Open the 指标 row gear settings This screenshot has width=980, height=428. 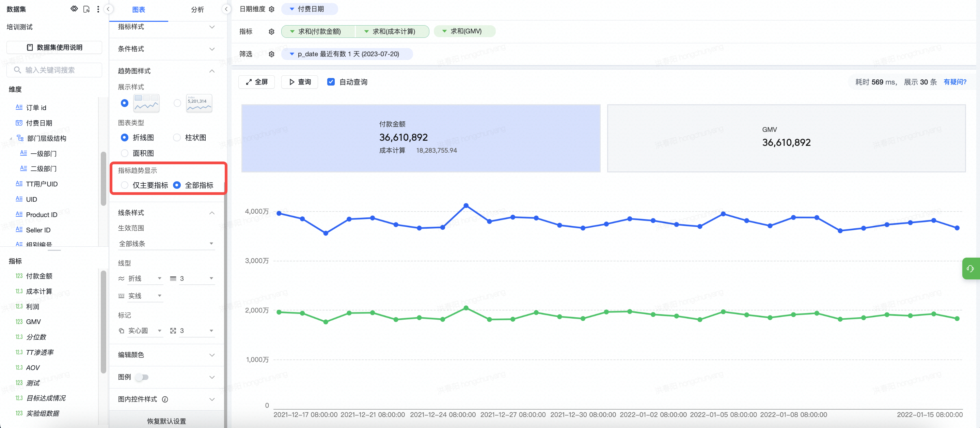(272, 32)
